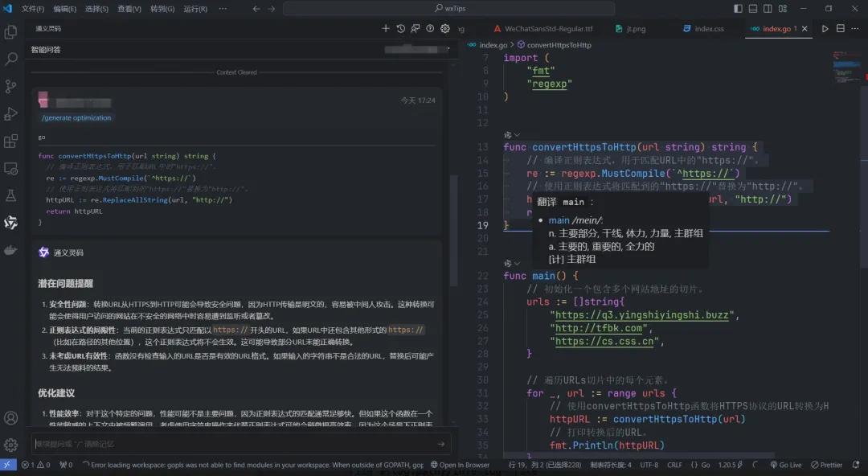
Task: Open the Docker view in activity bar
Action: (x=11, y=250)
